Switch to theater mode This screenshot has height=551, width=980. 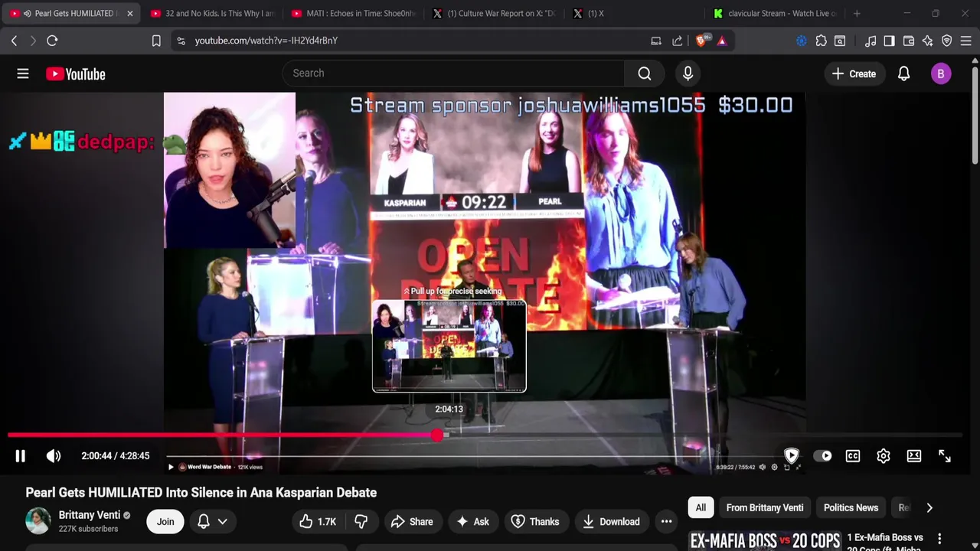[914, 456]
